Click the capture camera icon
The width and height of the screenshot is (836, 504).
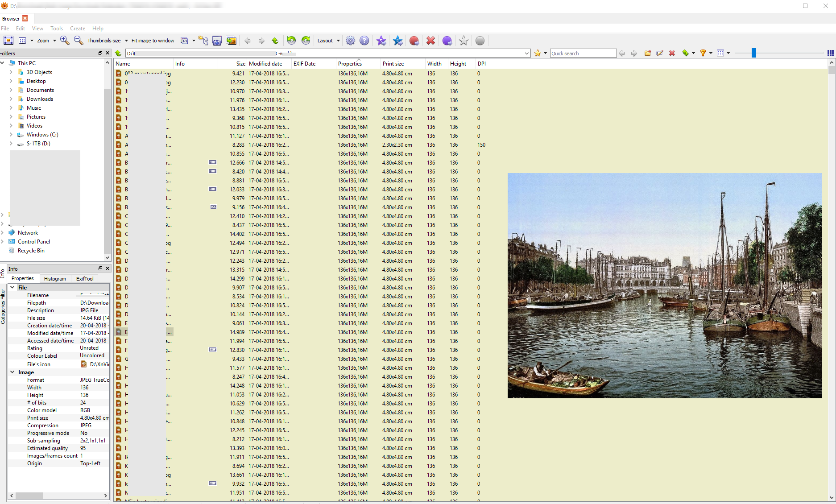(217, 41)
